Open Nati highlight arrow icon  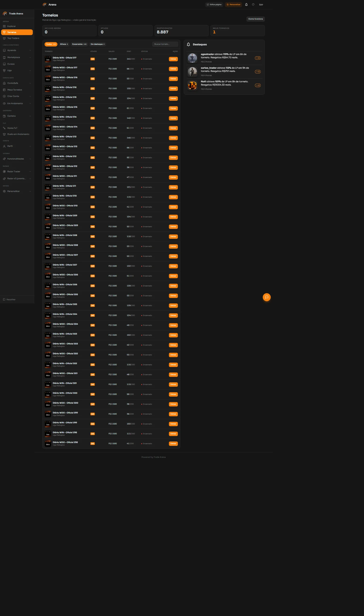[x=257, y=85]
